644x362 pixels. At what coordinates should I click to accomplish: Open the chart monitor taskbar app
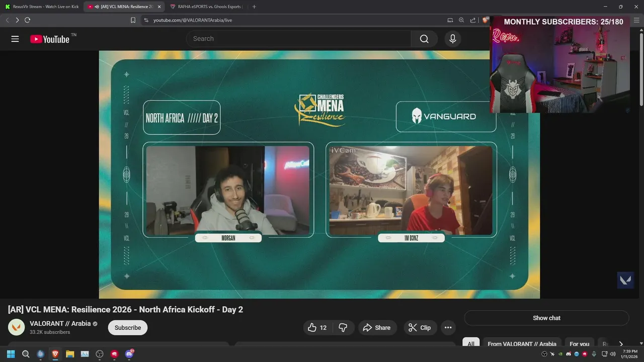point(85,354)
